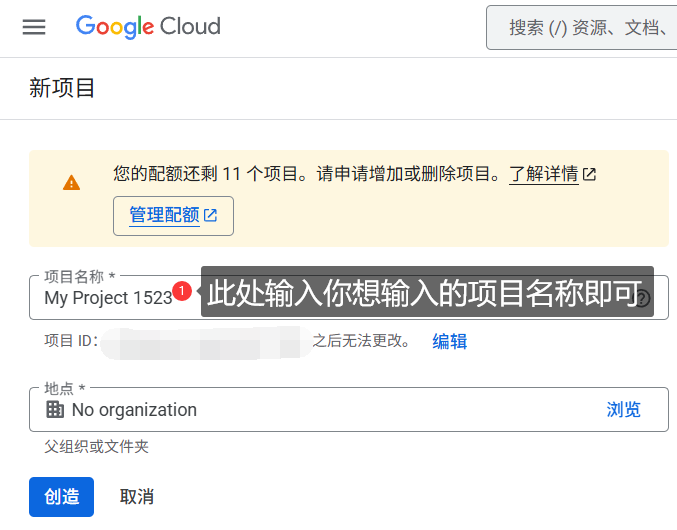Image resolution: width=677 pixels, height=530 pixels.
Task: Cancel project creation with 取消
Action: [x=137, y=497]
